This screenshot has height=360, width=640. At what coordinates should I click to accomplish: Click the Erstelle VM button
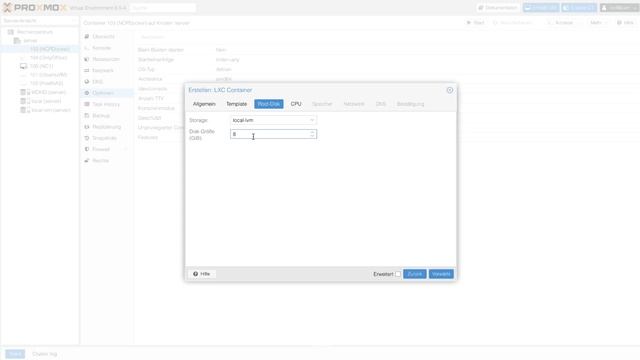[x=541, y=8]
